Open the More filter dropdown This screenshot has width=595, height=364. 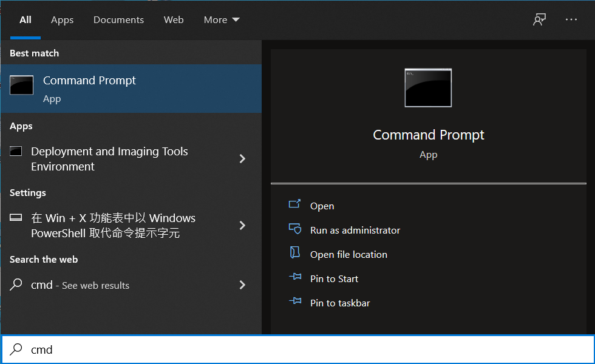(222, 19)
